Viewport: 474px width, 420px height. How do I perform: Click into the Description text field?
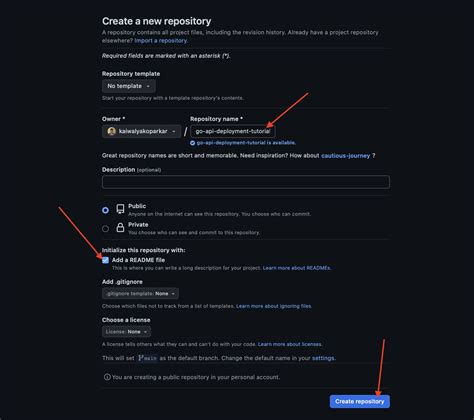(246, 182)
